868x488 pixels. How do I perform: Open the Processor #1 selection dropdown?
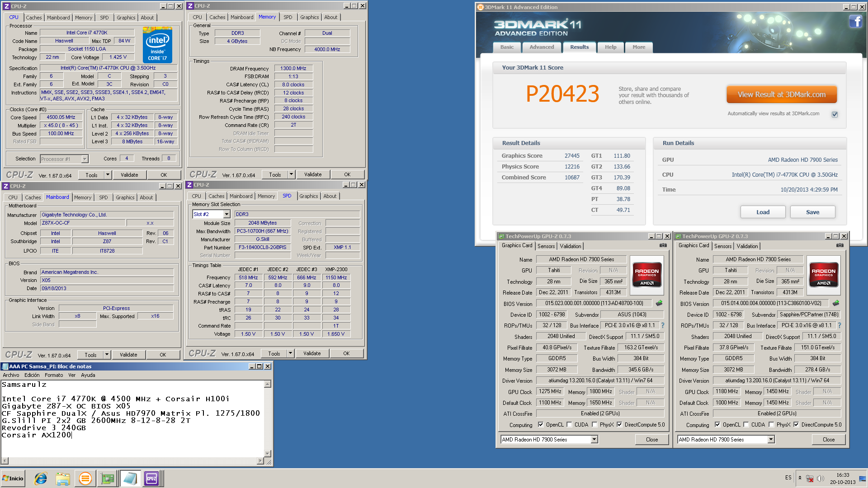click(x=85, y=159)
